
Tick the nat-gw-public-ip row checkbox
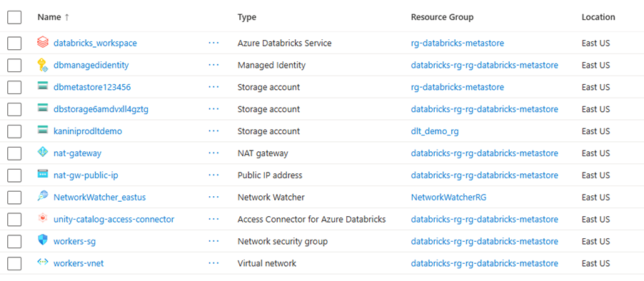click(x=14, y=175)
